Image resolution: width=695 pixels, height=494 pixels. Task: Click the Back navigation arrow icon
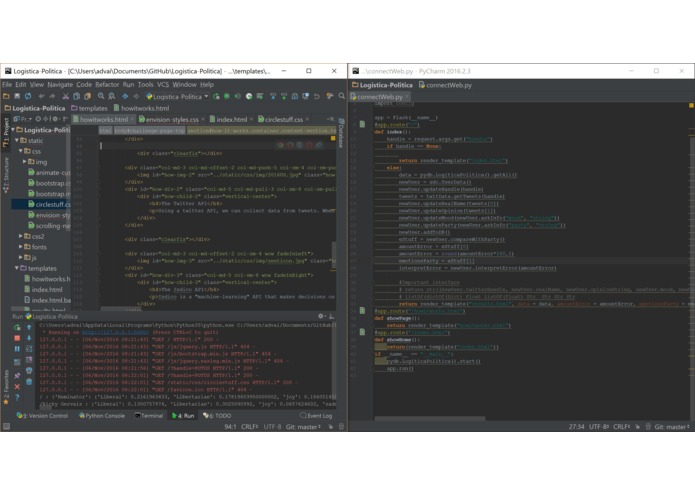(x=125, y=96)
